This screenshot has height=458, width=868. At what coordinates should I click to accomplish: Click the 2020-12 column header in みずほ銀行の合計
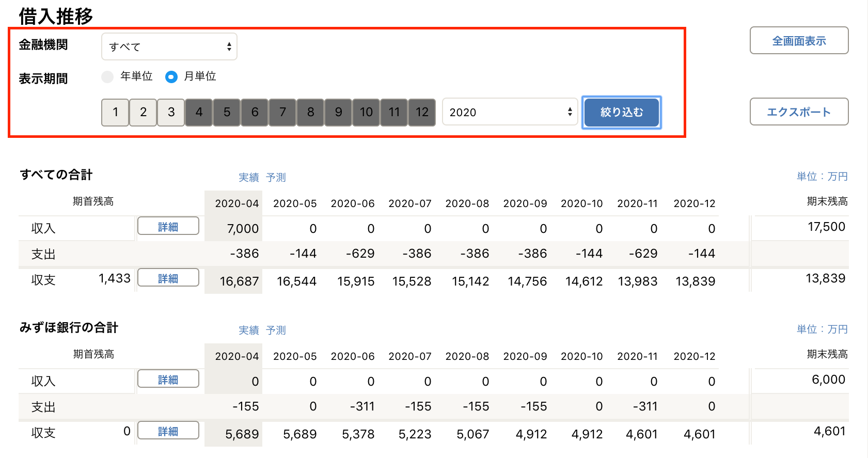[695, 356]
